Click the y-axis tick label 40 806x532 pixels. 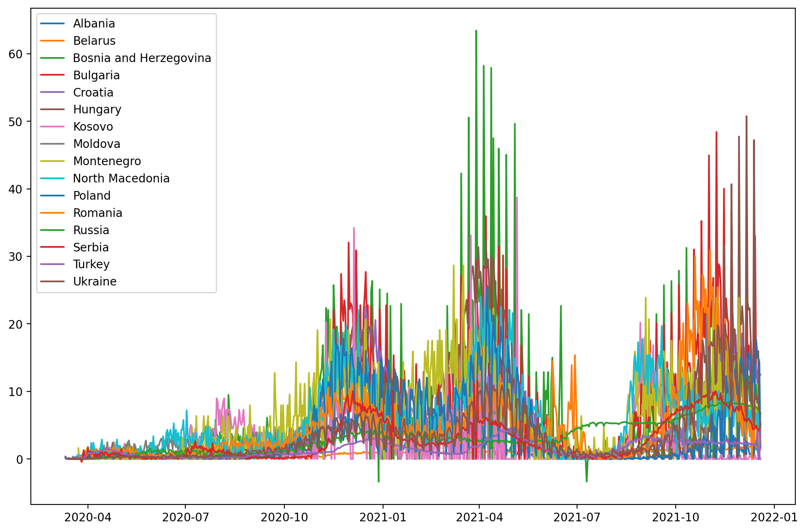click(x=16, y=189)
